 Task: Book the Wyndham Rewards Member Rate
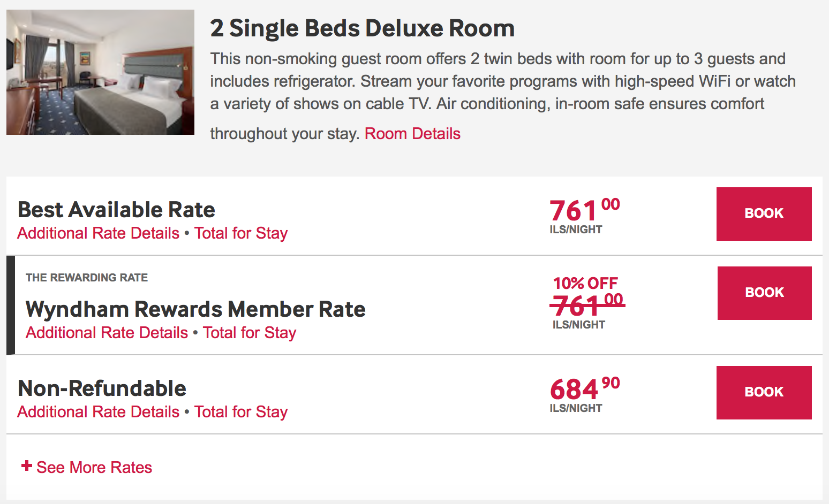click(x=764, y=293)
